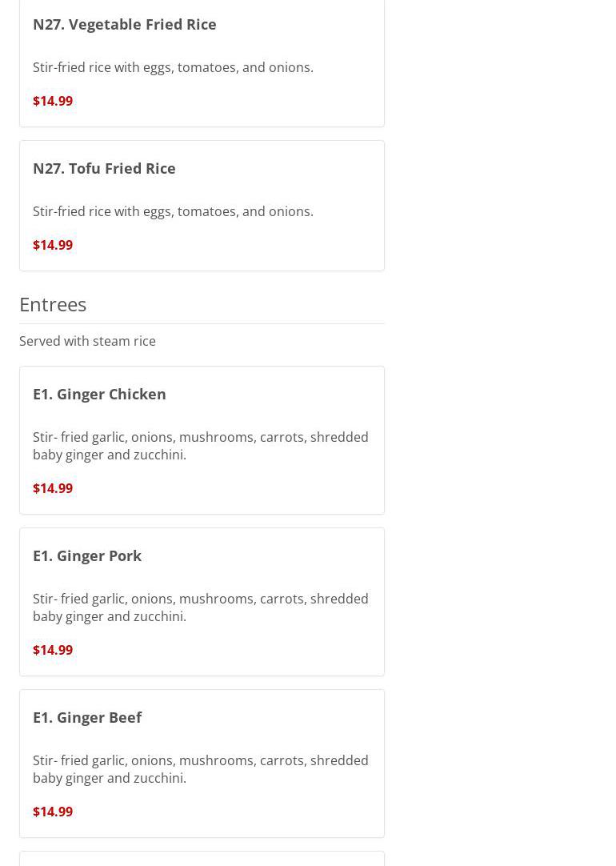Select the Ginger Chicken $14.99 price
Viewport: 616px width, 866px height.
click(53, 488)
